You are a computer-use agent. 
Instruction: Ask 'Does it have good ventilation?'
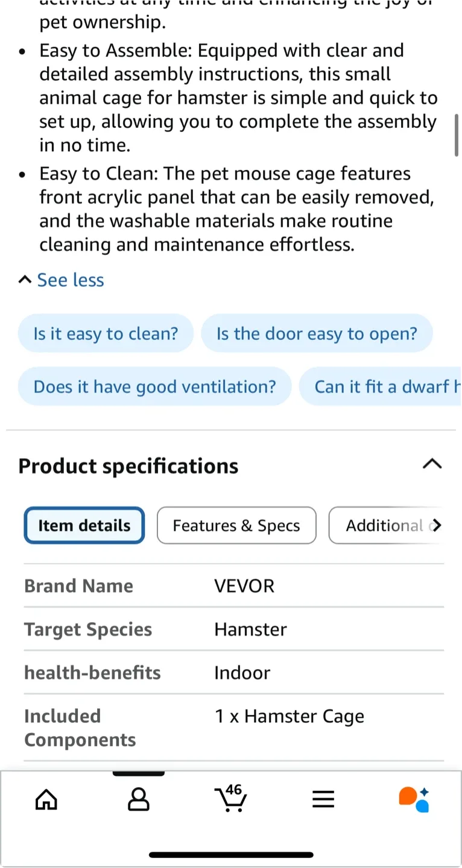[x=154, y=386]
